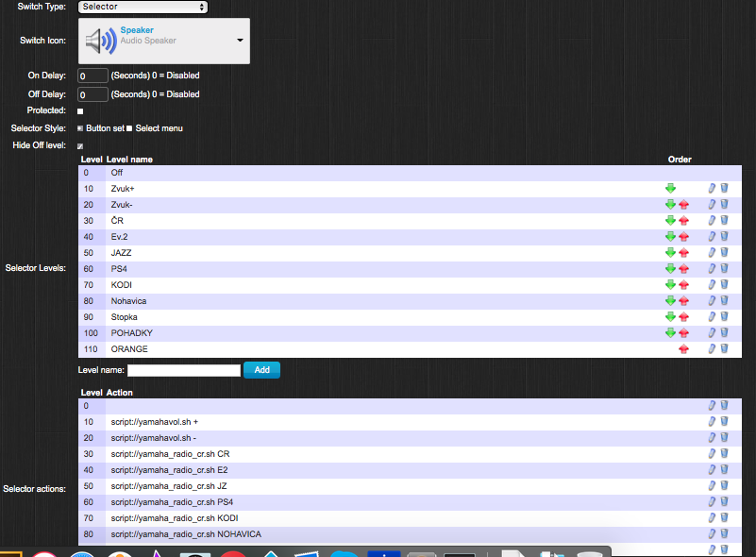Move Zvuk- level up with red arrow
Viewport: 756px width, 557px height.
coord(683,205)
